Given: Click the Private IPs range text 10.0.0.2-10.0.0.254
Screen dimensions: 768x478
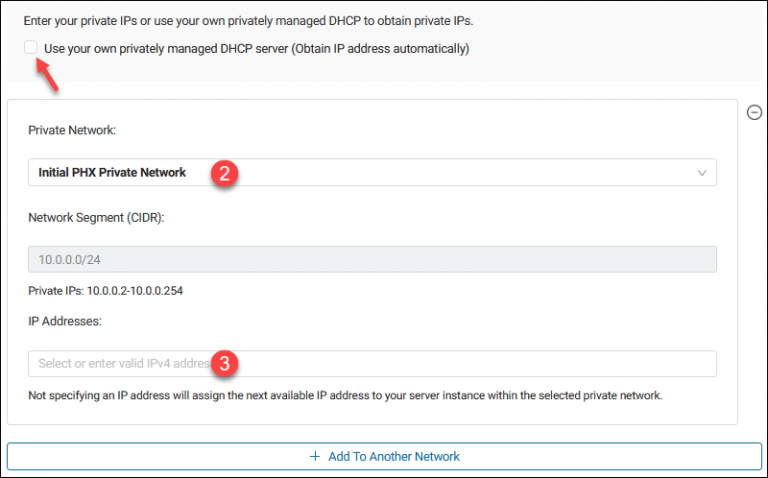Looking at the screenshot, I should [x=135, y=291].
